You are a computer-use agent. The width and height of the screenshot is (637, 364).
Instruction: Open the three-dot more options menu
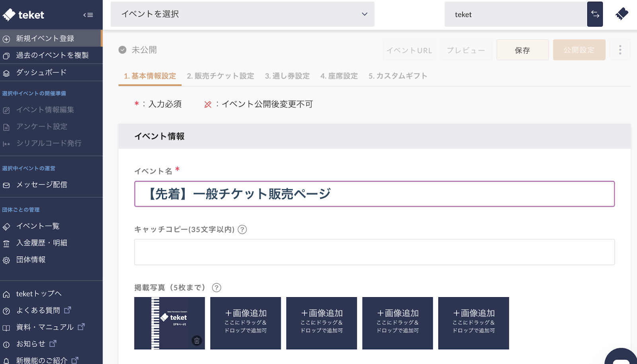(620, 50)
